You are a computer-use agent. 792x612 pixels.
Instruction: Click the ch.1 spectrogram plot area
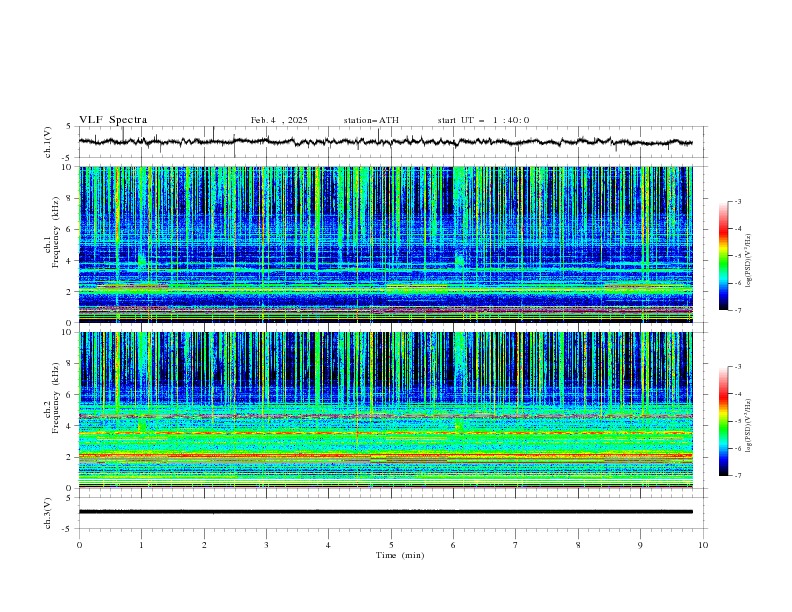pyautogui.click(x=386, y=244)
